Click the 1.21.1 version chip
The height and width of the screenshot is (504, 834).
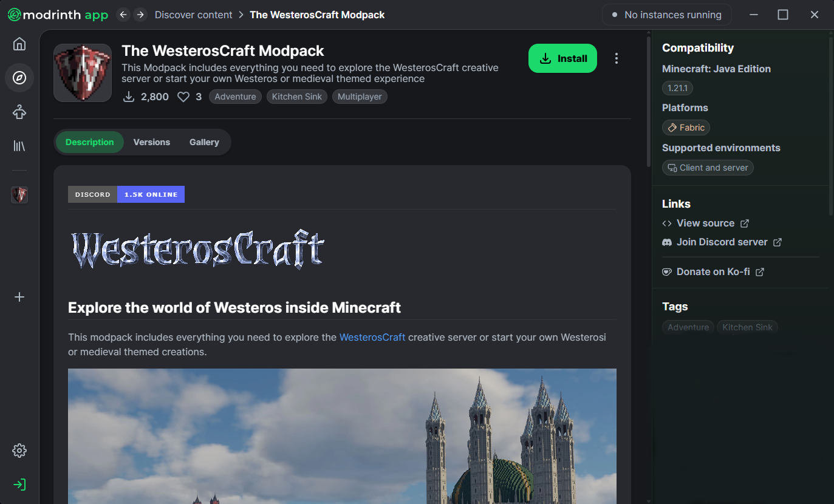pyautogui.click(x=677, y=88)
